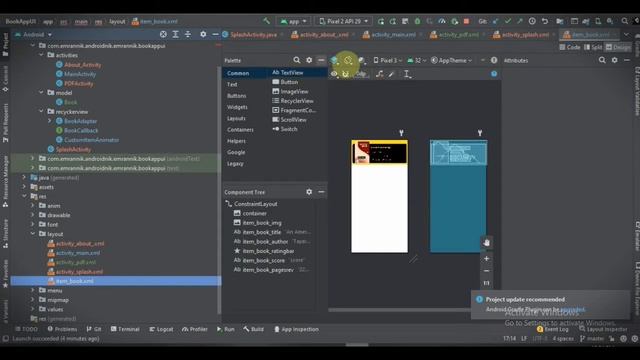This screenshot has height=360, width=640.
Task: Collapse the activities folder
Action: (41, 55)
